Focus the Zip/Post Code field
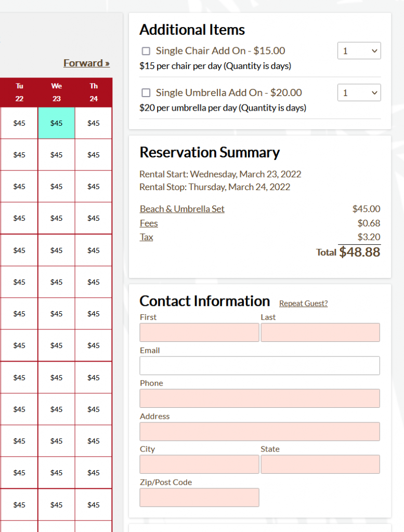This screenshot has height=532, width=404. tap(199, 497)
